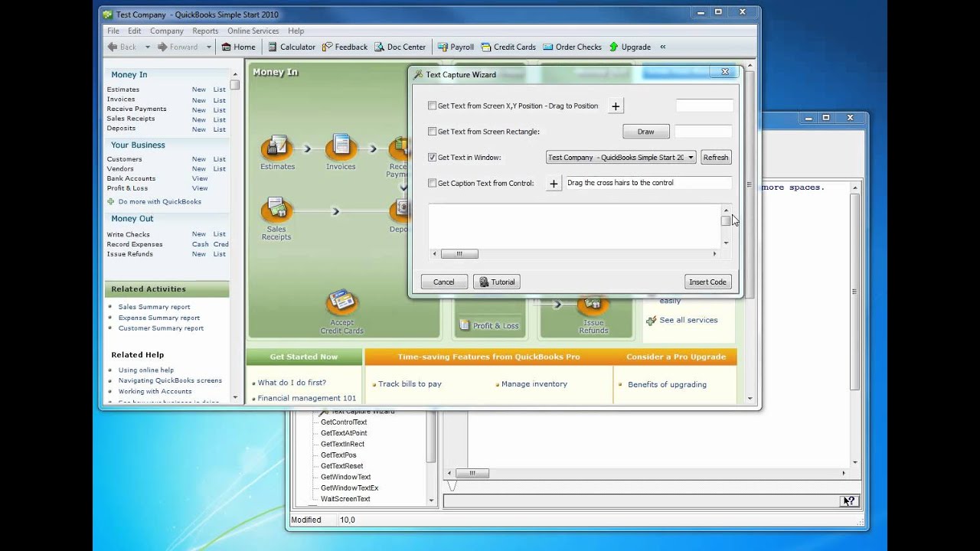Enable Get Text from Screen X,Y Position checkbox
Screen dimensions: 980x551
coord(432,106)
